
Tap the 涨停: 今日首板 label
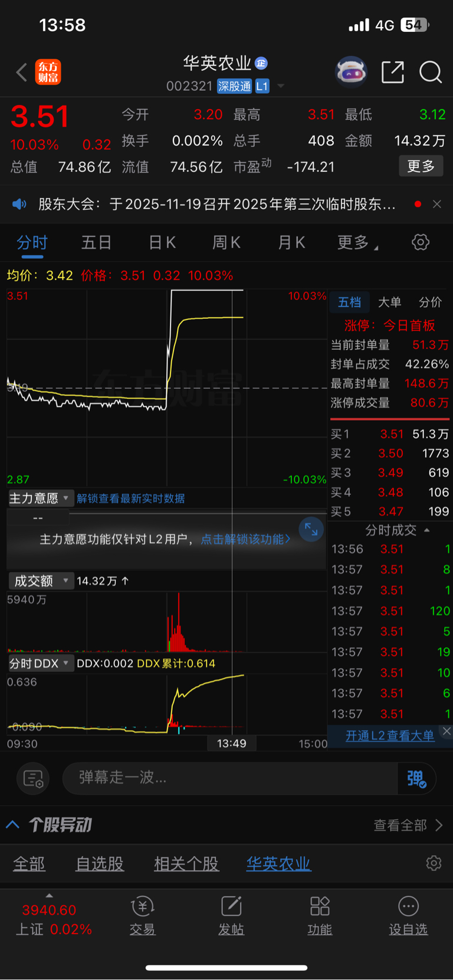click(390, 326)
